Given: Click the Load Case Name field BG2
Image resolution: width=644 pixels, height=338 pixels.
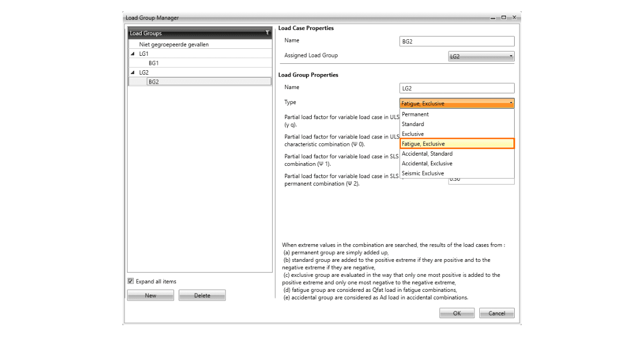Looking at the screenshot, I should (457, 41).
